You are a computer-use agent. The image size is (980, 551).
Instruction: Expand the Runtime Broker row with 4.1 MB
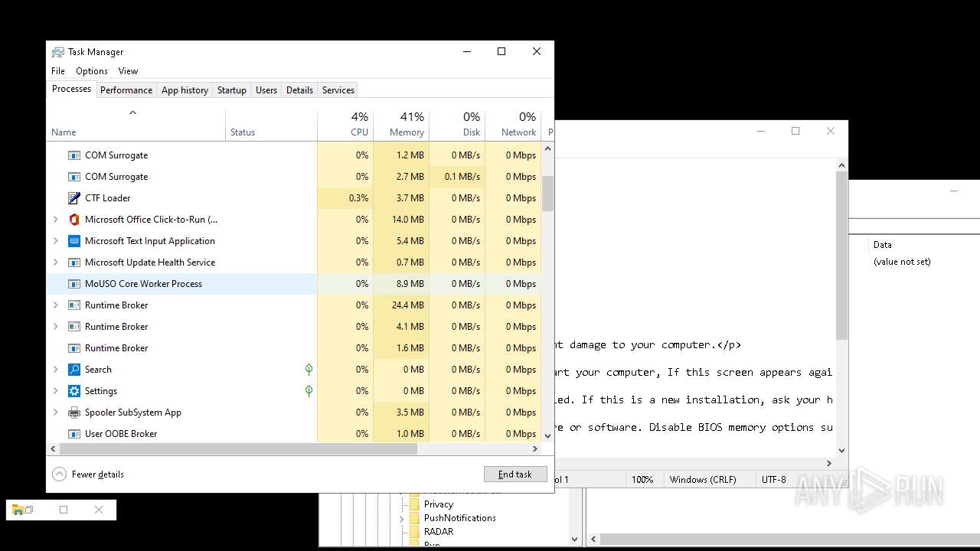[55, 327]
